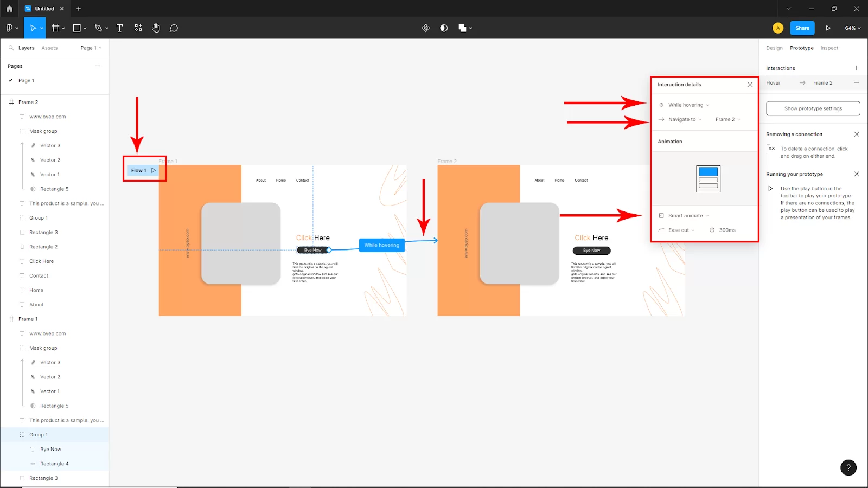Open the Ease out easing dropdown
Image resolution: width=868 pixels, height=488 pixels.
[681, 230]
